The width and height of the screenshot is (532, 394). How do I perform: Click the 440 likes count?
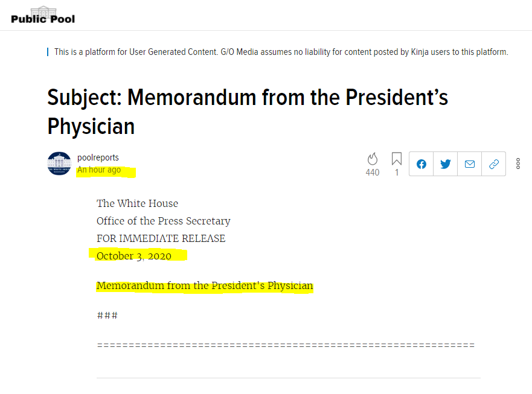point(373,173)
